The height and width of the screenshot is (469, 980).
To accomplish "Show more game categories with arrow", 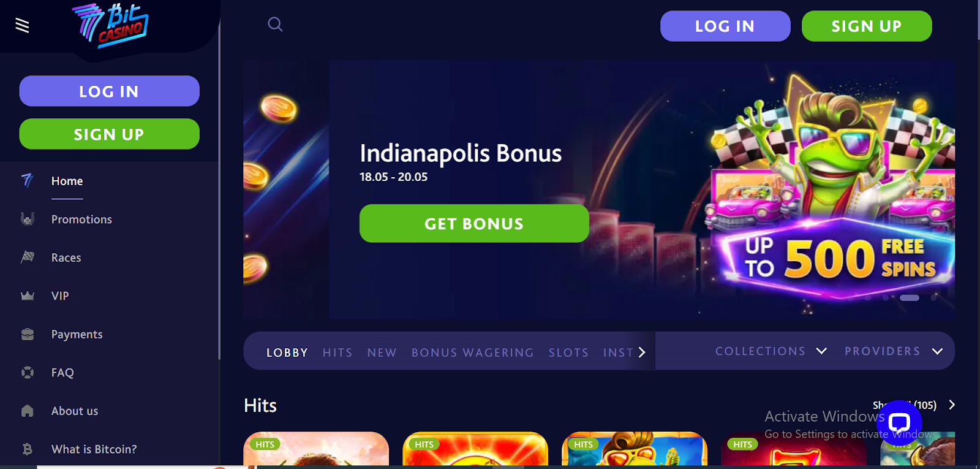I will (x=642, y=353).
